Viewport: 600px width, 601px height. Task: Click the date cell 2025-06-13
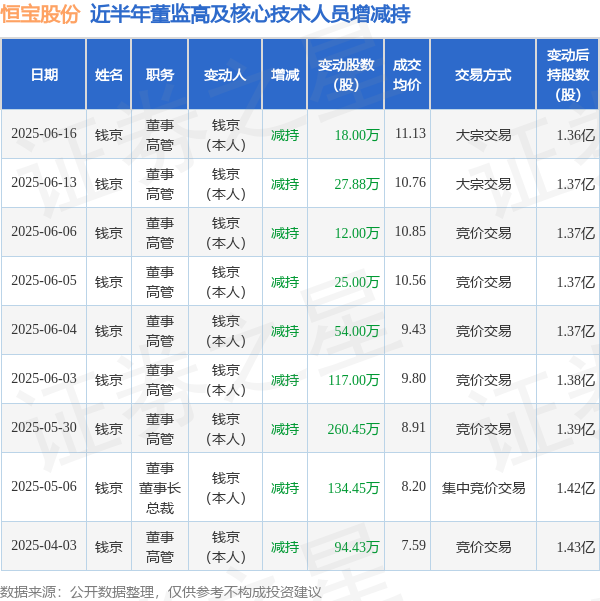[44, 183]
